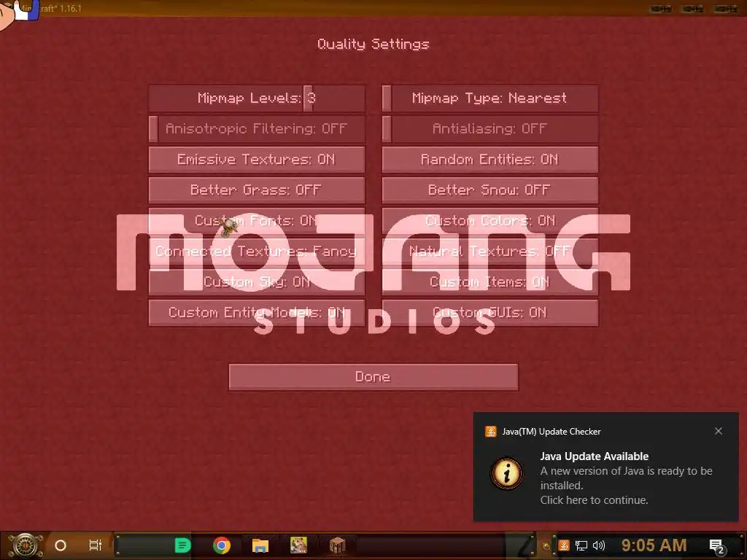Screen dimensions: 747x560
Task: Open Cortana search circle icon
Action: [x=61, y=545]
